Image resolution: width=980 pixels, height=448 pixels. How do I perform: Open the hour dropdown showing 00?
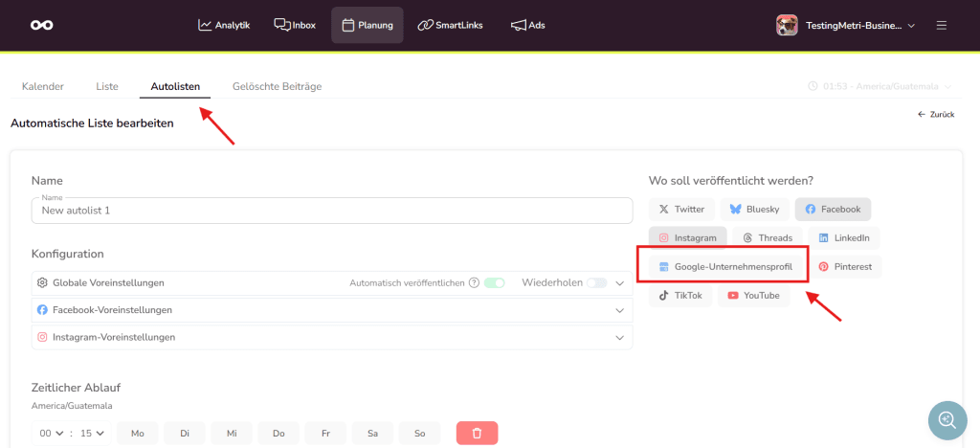coord(52,434)
